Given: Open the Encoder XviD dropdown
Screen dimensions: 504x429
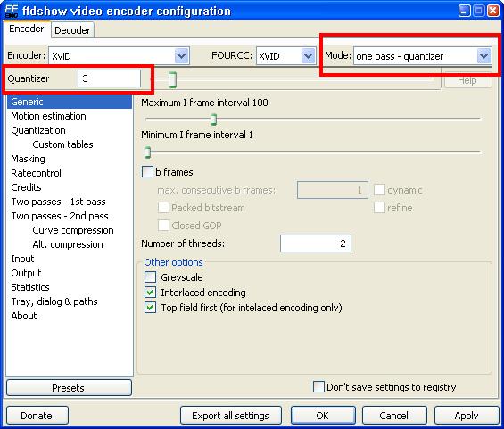Looking at the screenshot, I should 182,56.
